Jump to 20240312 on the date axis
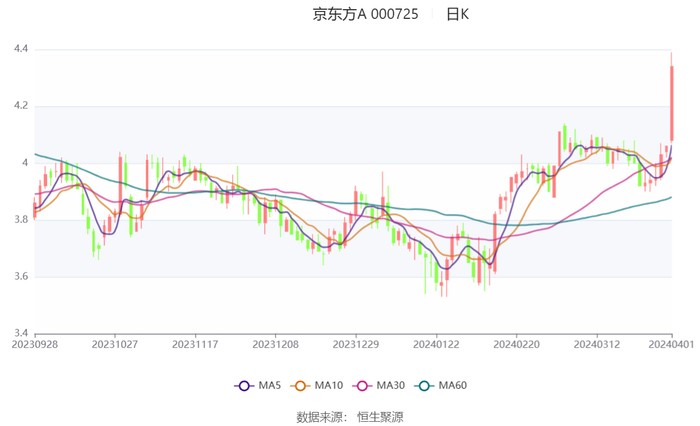 pos(596,343)
